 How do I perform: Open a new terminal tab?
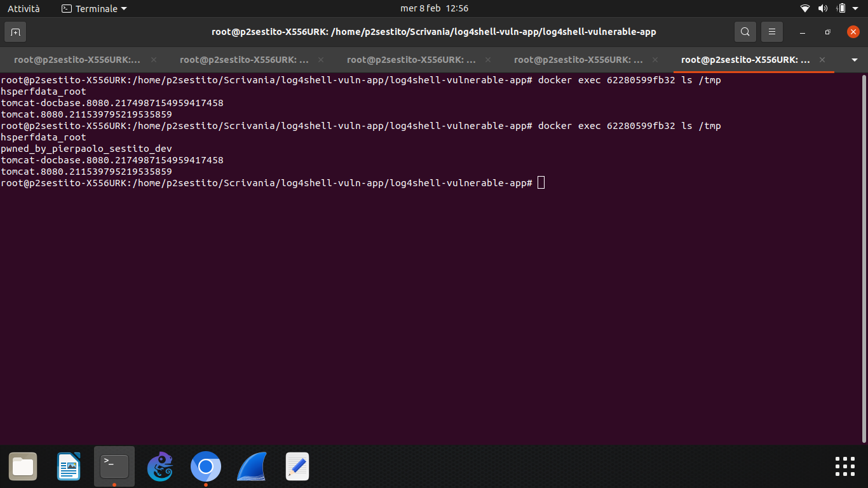(15, 32)
